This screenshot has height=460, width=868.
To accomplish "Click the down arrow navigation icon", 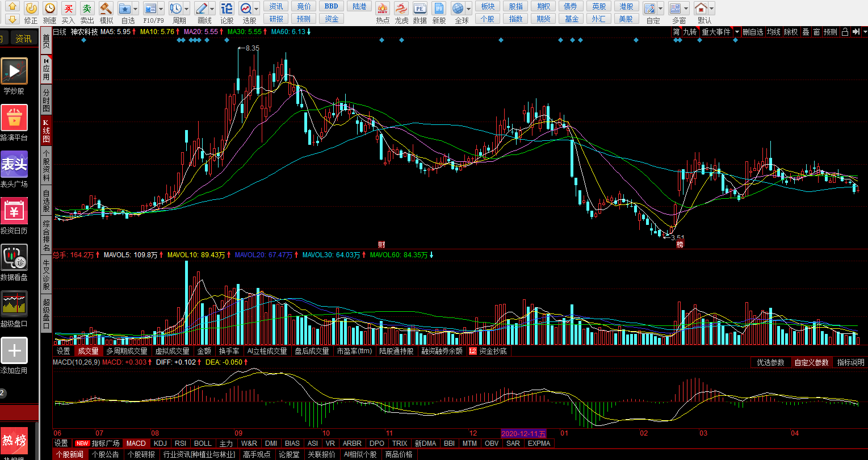I will click(12, 19).
